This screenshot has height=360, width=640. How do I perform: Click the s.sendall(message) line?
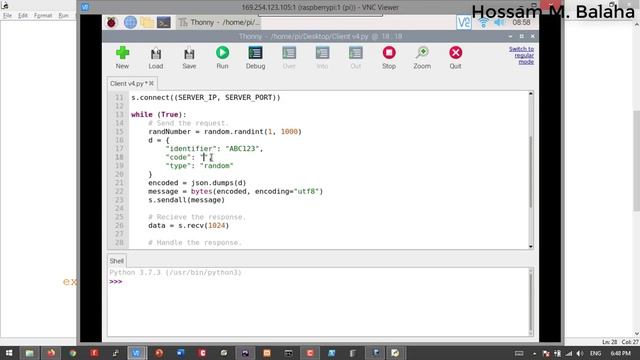187,200
